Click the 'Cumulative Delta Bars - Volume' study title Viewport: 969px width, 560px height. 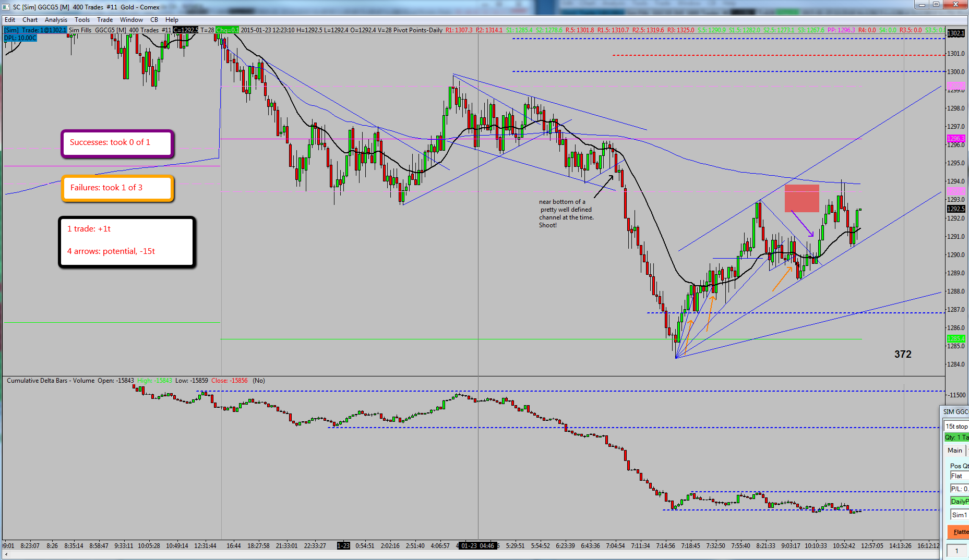pyautogui.click(x=51, y=381)
